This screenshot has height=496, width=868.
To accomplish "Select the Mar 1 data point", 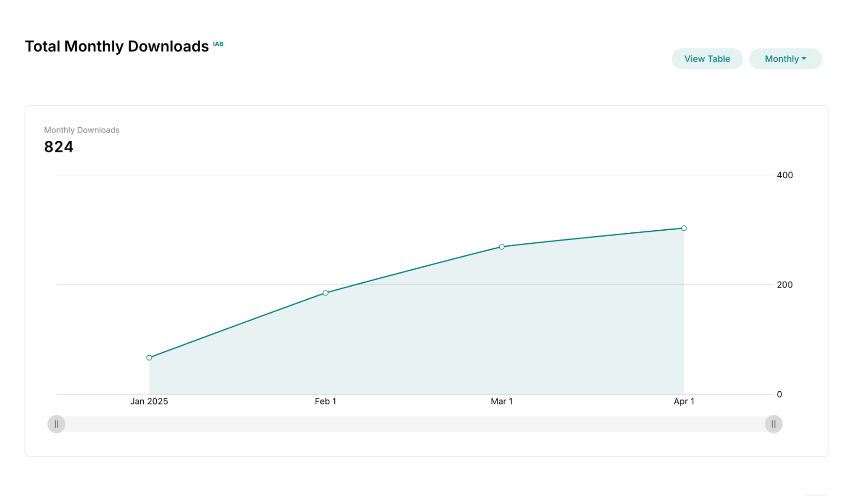I will point(502,246).
